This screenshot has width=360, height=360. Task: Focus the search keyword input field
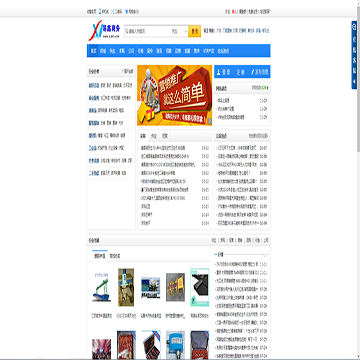tap(147, 31)
